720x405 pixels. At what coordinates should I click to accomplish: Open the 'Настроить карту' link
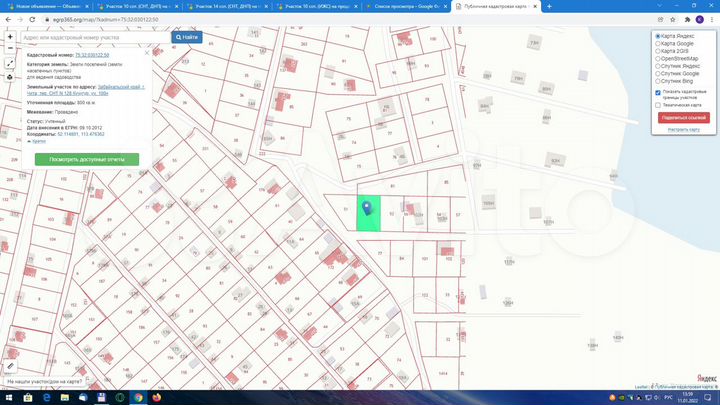tap(683, 129)
